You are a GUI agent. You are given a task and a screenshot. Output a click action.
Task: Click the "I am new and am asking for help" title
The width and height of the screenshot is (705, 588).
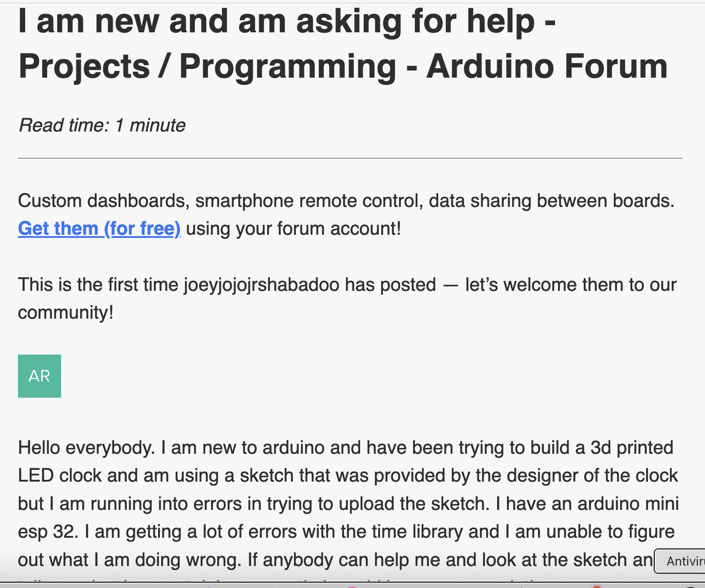[286, 22]
